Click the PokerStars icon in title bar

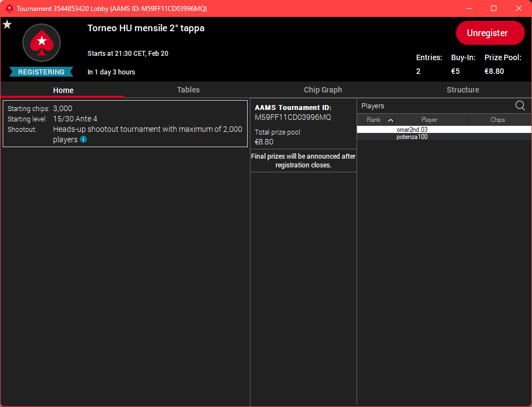[x=9, y=9]
